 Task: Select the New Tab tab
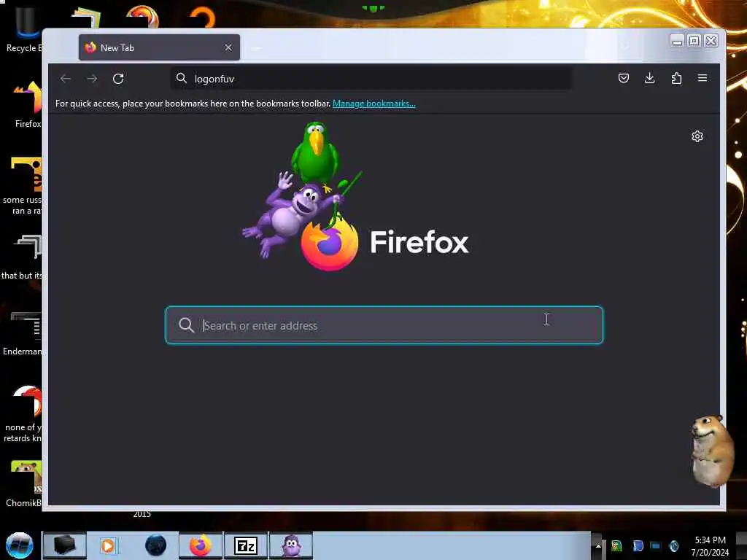pos(159,47)
